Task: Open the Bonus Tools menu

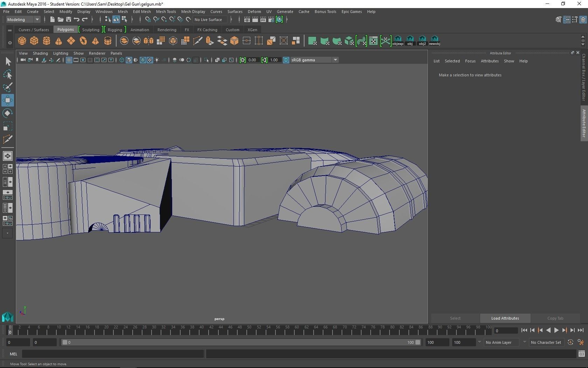Action: [x=325, y=12]
